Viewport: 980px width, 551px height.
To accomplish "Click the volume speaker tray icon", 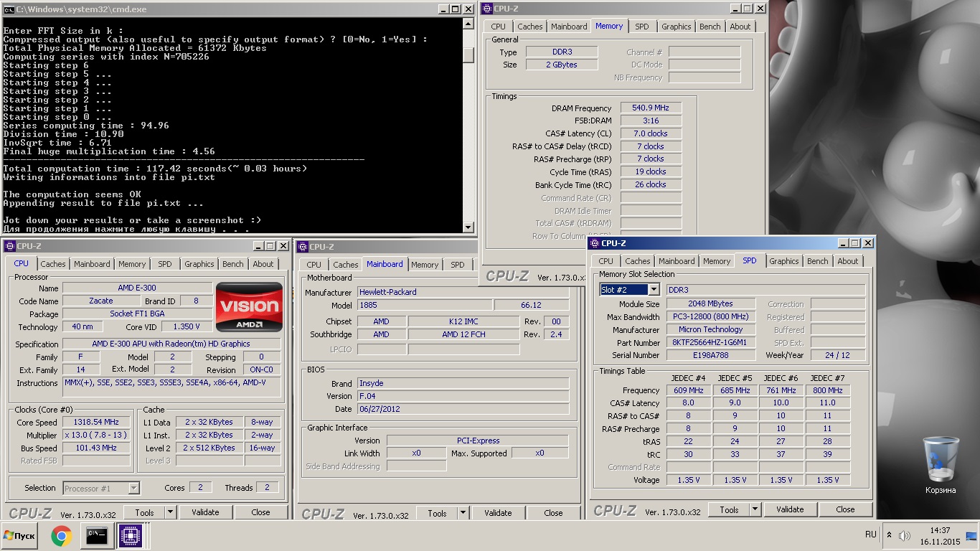I will click(x=904, y=535).
